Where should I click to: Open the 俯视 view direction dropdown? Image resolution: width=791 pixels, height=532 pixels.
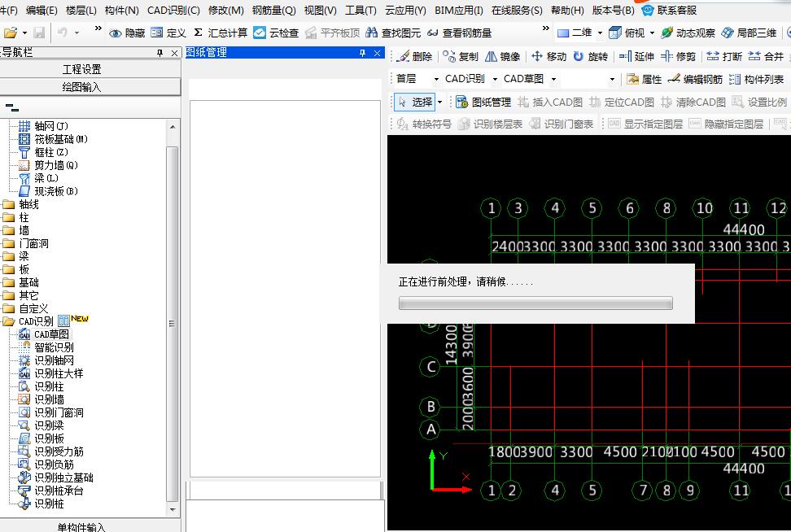[x=652, y=33]
